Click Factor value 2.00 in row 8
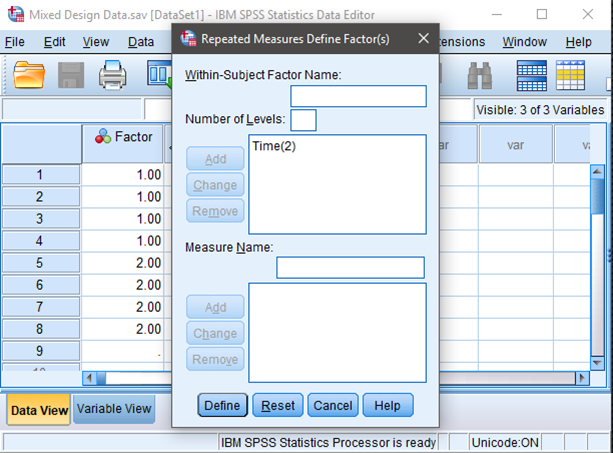This screenshot has width=613, height=453. pos(123,329)
